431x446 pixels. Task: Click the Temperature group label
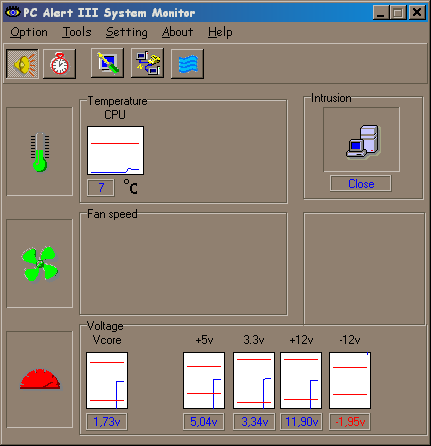tap(117, 101)
